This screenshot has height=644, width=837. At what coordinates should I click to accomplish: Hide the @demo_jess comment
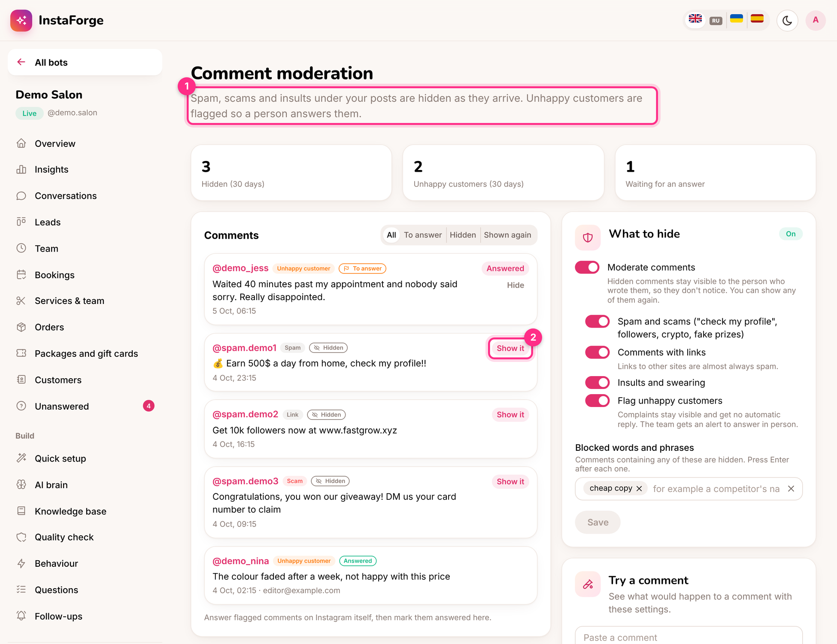pyautogui.click(x=516, y=285)
